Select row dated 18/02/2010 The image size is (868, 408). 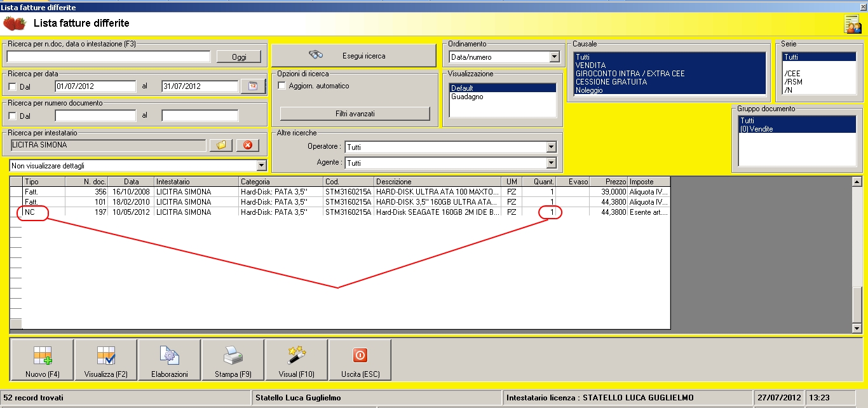pyautogui.click(x=341, y=201)
